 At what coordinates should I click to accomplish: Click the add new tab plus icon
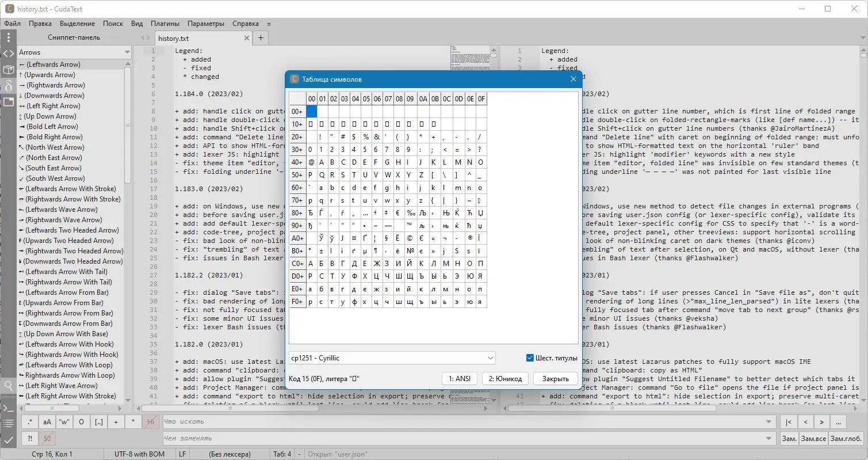click(x=261, y=38)
